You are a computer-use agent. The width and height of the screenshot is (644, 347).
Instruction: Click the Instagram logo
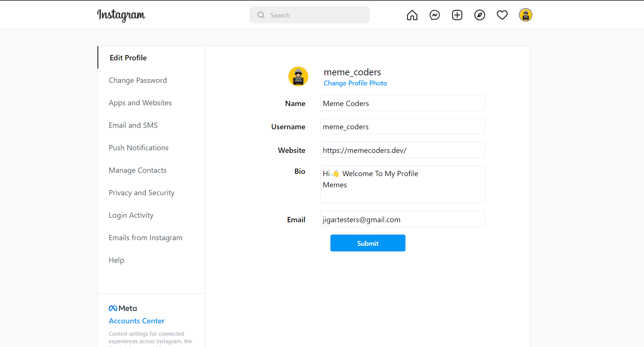(x=121, y=15)
